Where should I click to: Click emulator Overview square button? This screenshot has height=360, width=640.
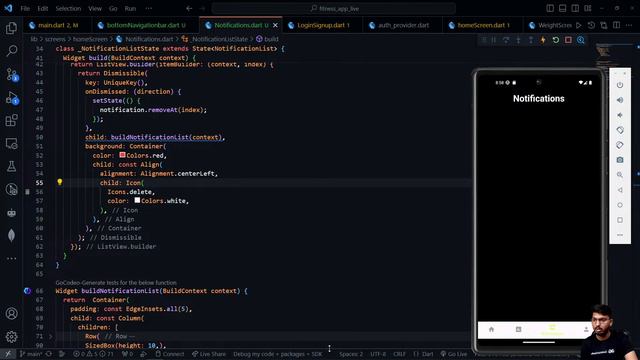click(620, 220)
